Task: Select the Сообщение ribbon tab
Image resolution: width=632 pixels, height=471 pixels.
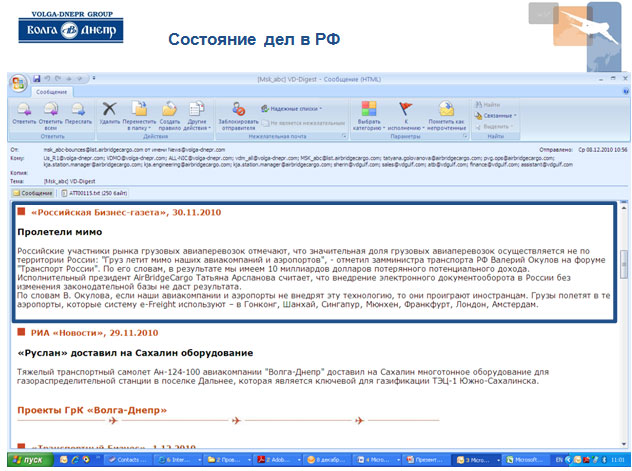Action: (52, 92)
